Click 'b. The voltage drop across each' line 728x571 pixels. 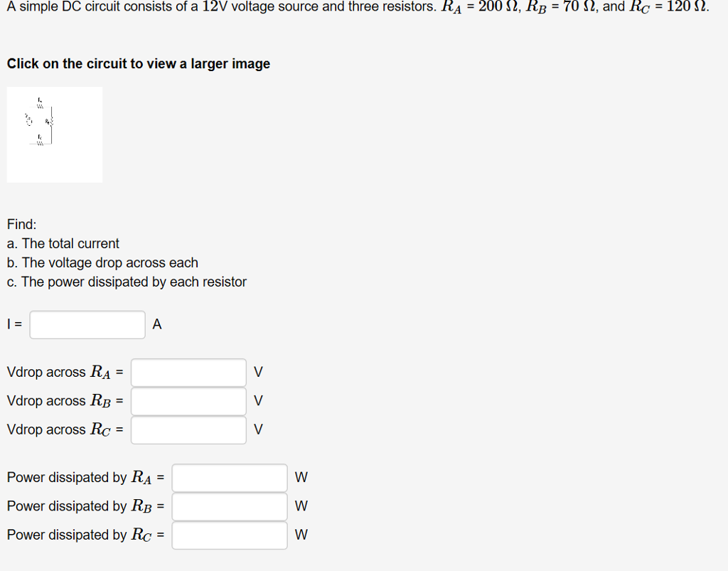tap(102, 262)
